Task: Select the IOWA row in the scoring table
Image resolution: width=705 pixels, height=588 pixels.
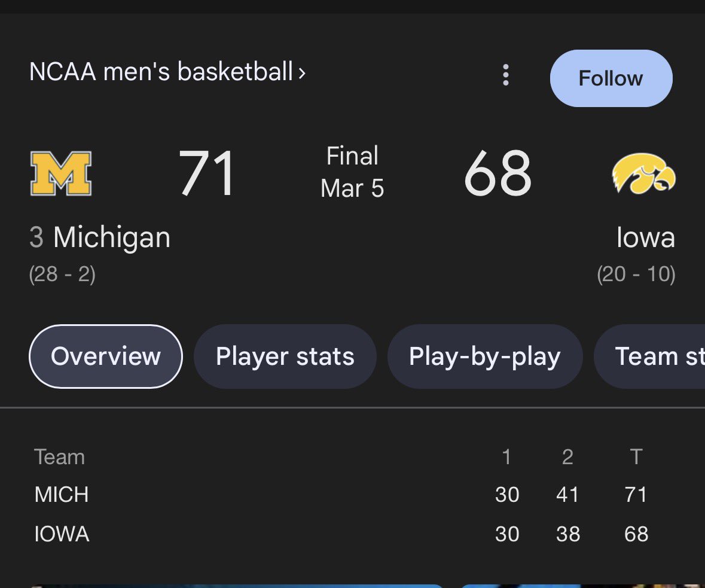Action: pos(341,534)
